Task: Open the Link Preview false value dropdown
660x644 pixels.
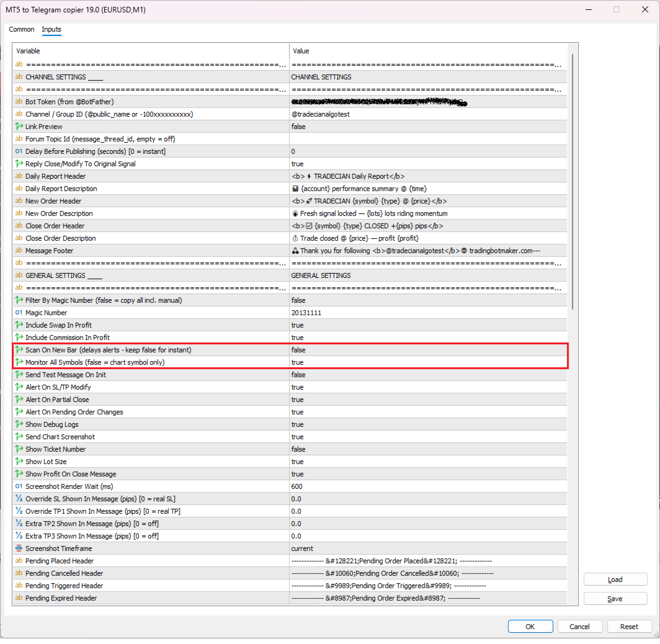Action: click(x=428, y=127)
